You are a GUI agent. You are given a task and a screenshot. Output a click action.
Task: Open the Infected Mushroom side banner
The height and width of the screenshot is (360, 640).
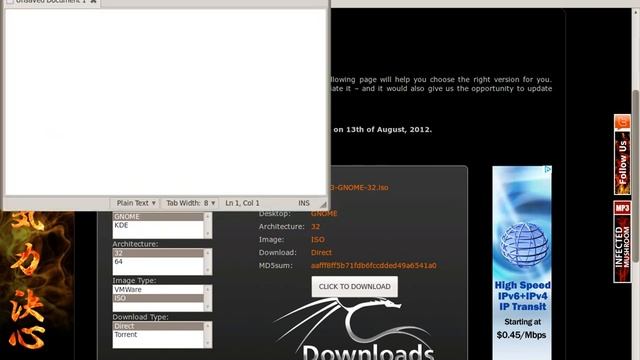tap(622, 248)
